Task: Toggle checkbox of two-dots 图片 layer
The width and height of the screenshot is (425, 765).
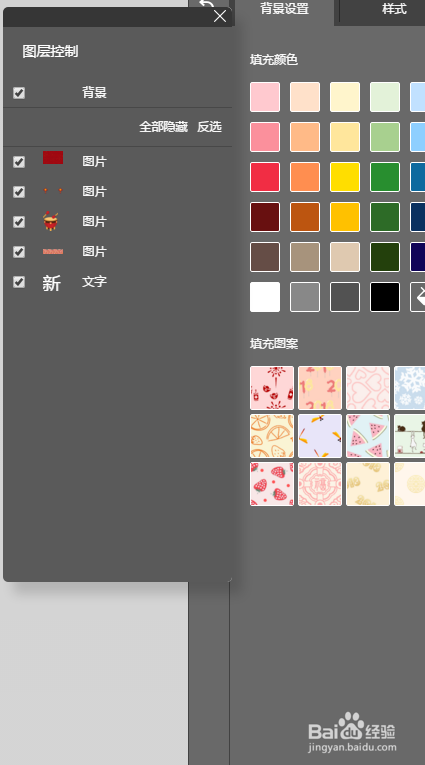Action: (x=19, y=192)
